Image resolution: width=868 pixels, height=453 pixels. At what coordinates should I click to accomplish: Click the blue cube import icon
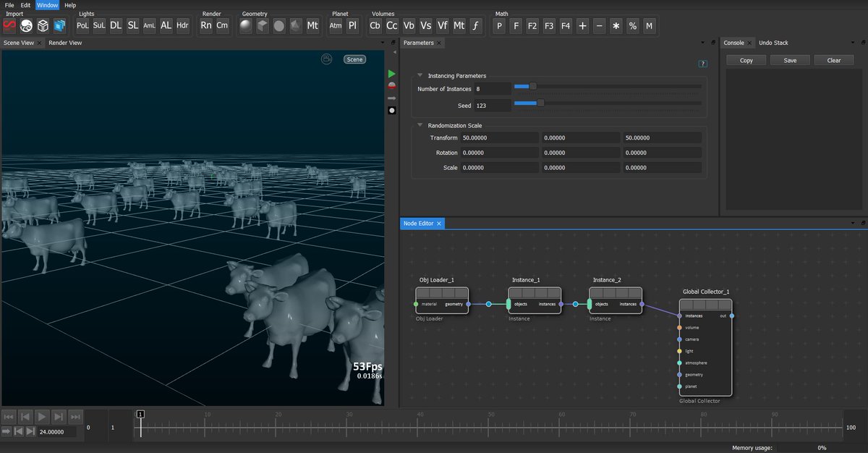tap(59, 25)
